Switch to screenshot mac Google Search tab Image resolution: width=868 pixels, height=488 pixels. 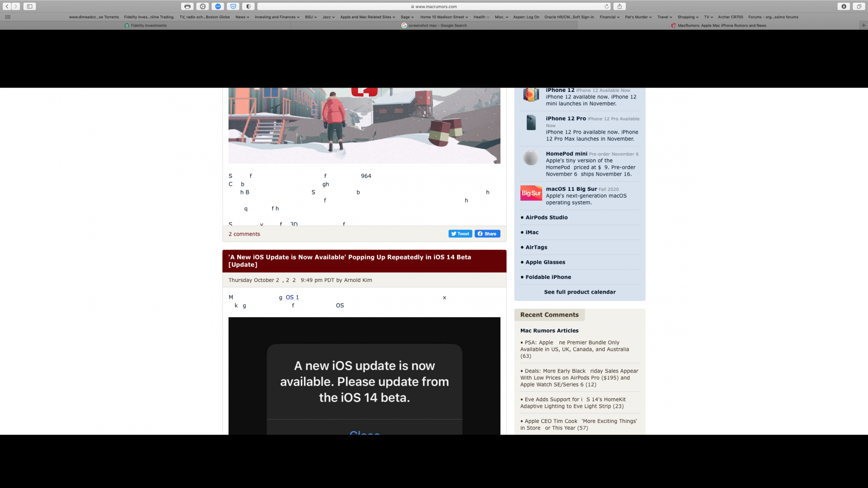point(434,25)
